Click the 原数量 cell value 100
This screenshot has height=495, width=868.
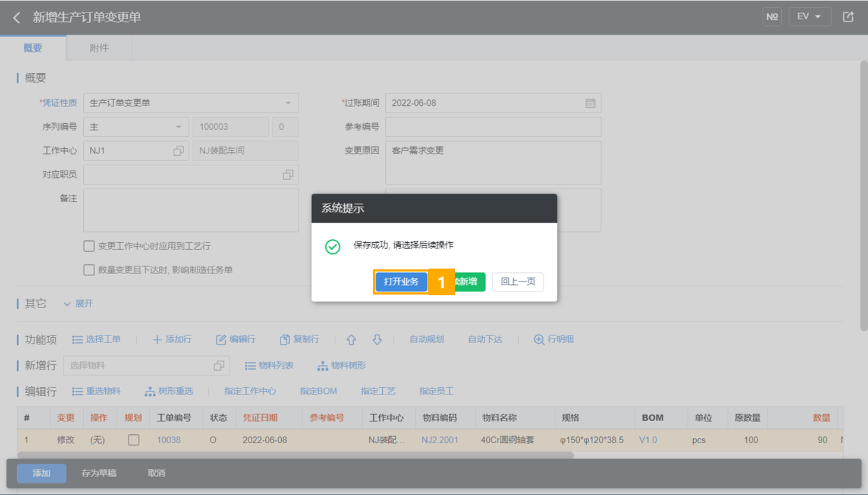(x=751, y=440)
